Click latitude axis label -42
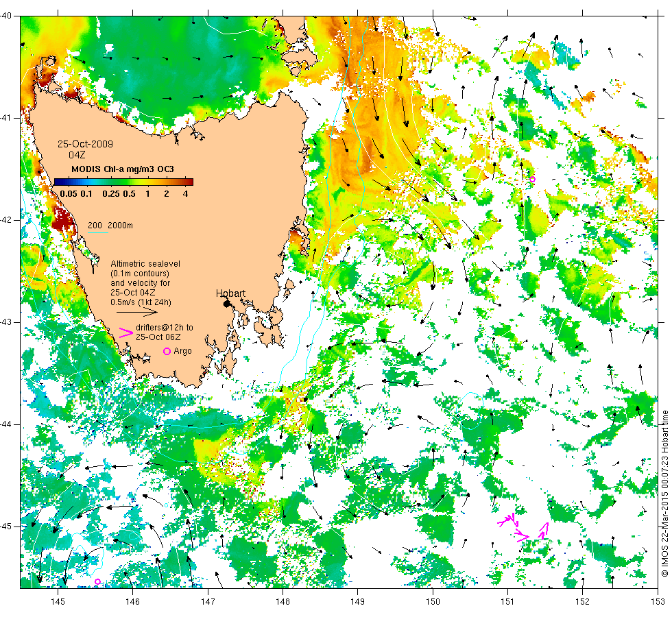Image resolution: width=672 pixels, height=617 pixels. [5, 220]
